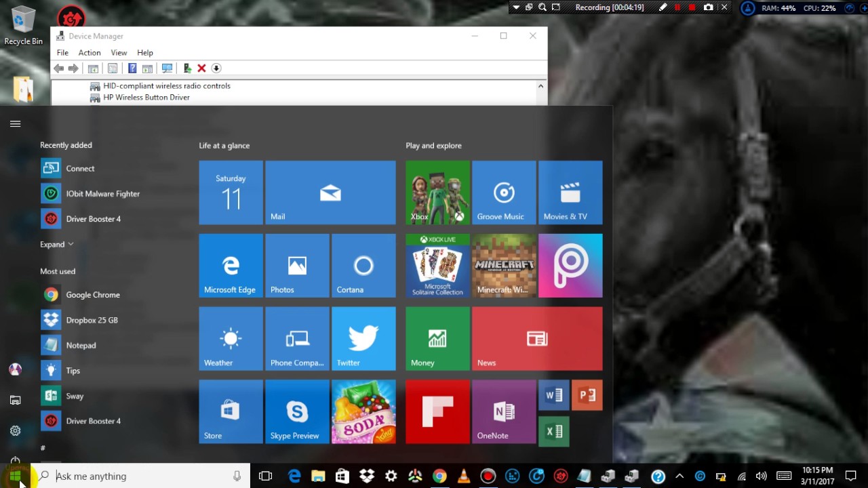Screen dimensions: 868x488
Task: Click the Ask me anything search box
Action: click(140, 476)
